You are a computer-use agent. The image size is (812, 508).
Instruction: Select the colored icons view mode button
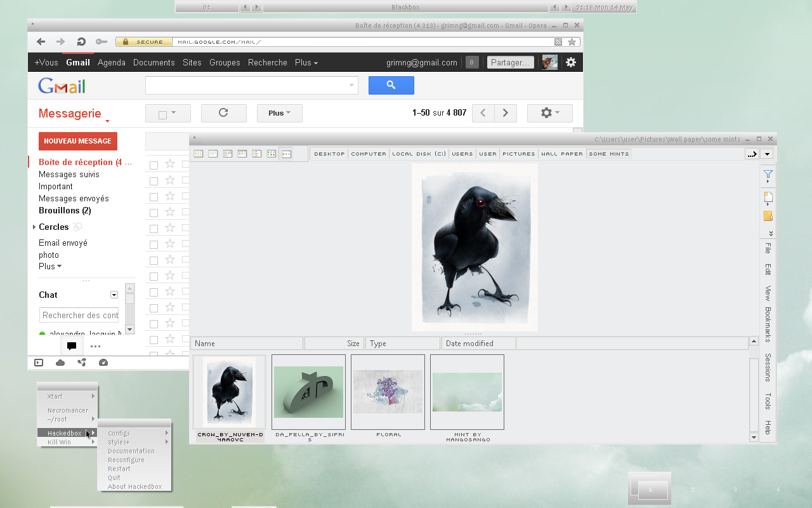click(x=271, y=154)
